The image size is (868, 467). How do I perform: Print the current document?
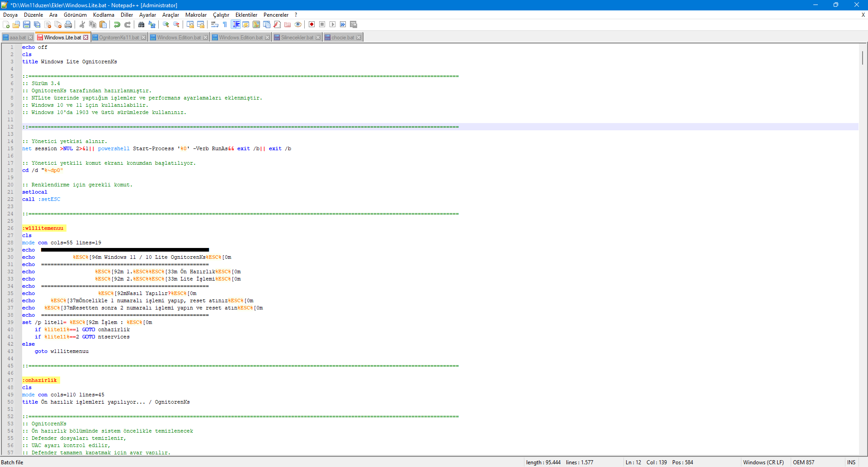pos(68,24)
